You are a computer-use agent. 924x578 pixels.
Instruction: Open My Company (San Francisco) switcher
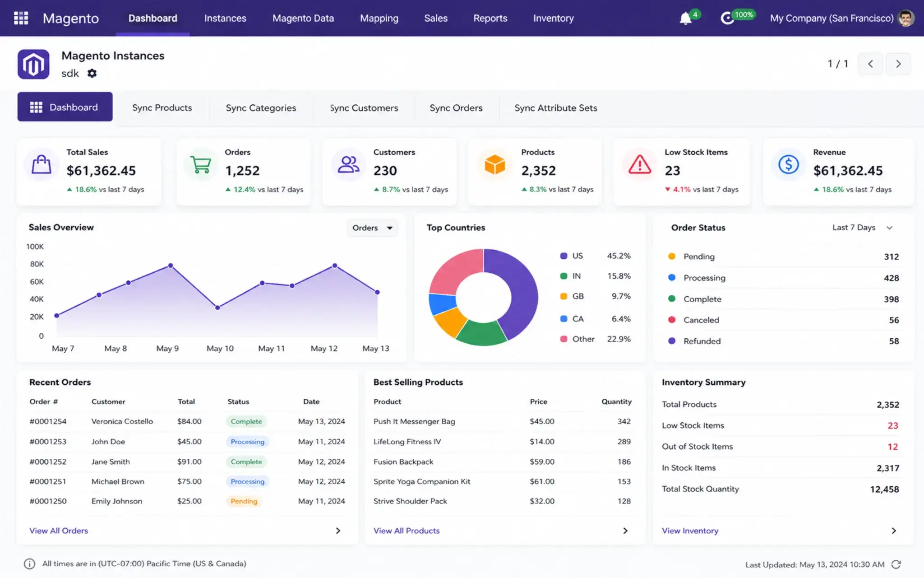[x=831, y=19]
